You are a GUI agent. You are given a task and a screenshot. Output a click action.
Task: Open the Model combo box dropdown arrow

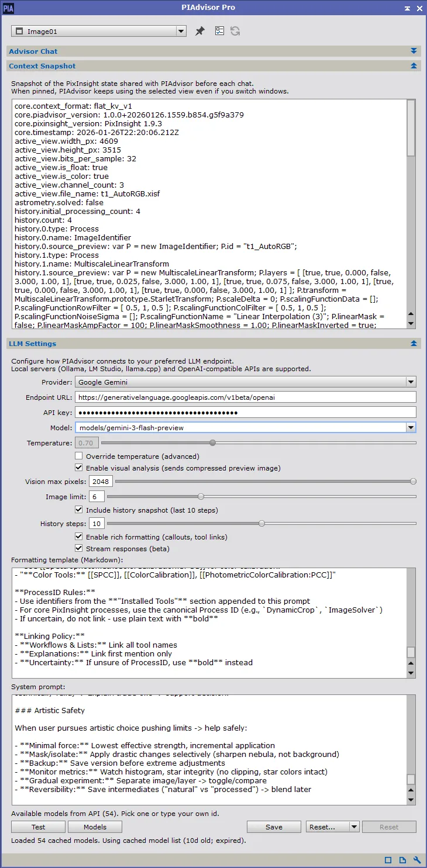coord(411,427)
